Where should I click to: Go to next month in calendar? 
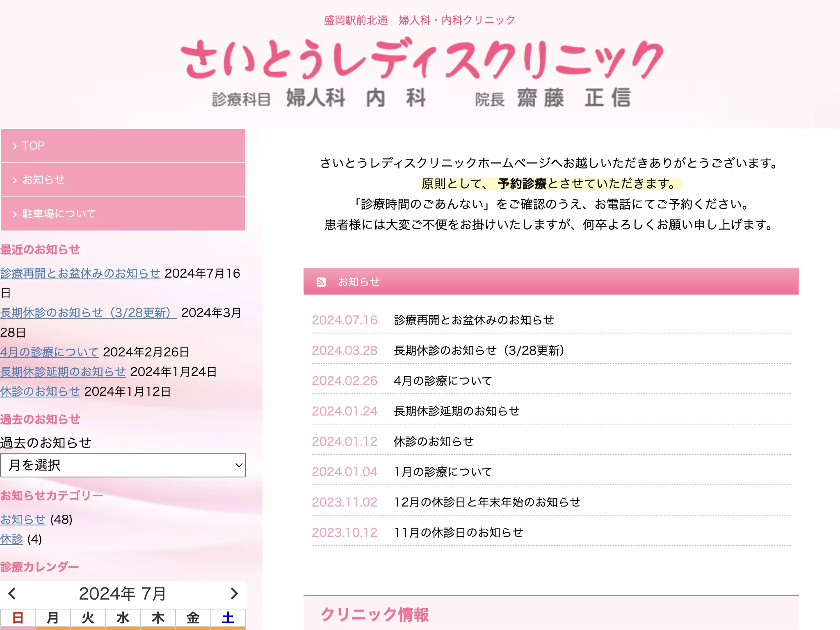tap(234, 593)
